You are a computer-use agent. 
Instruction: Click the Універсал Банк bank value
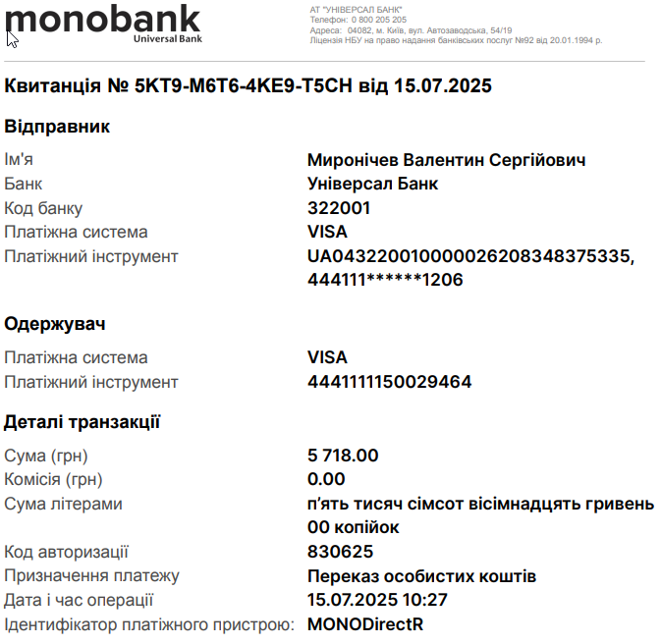(x=372, y=184)
